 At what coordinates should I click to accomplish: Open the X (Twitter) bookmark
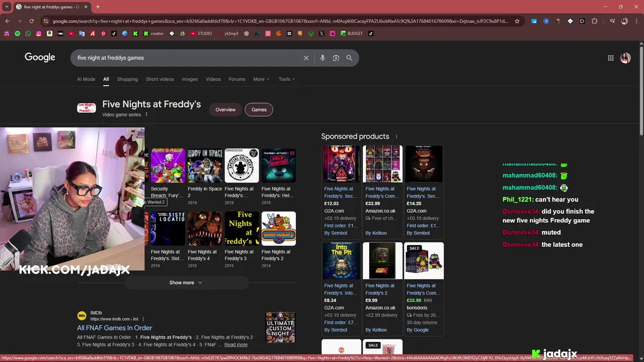pyautogui.click(x=321, y=34)
